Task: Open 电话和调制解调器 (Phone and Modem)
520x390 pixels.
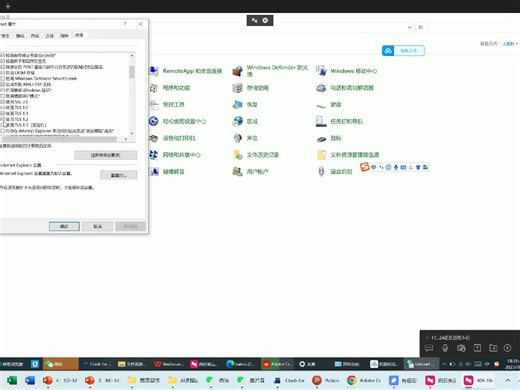Action: pos(345,88)
